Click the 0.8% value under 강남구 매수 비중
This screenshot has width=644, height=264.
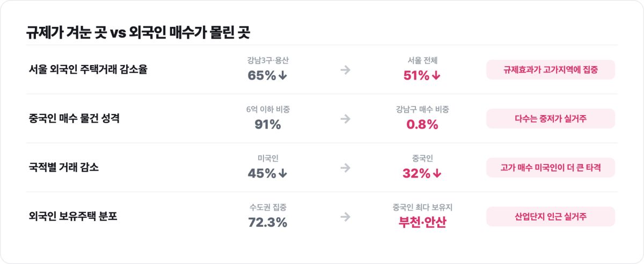(x=422, y=125)
